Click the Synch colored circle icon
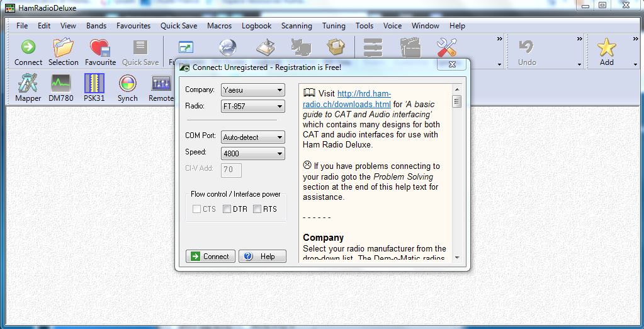 coord(128,83)
